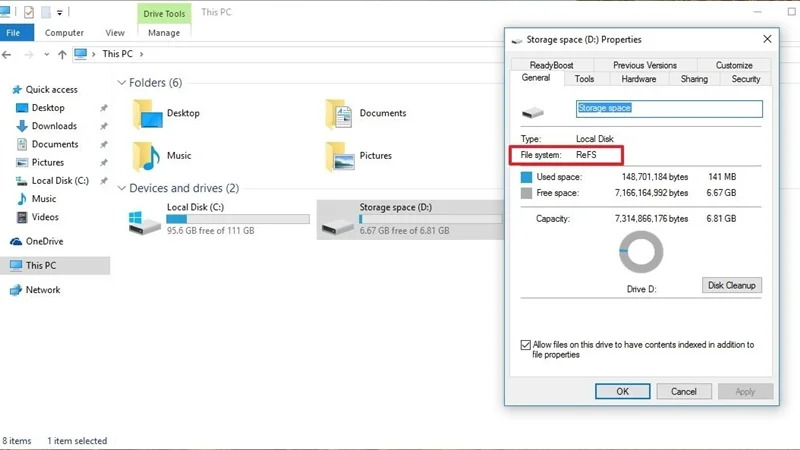Screen dimensions: 800x450
Task: Click the pin icon next to Downloads
Action: pyautogui.click(x=104, y=126)
